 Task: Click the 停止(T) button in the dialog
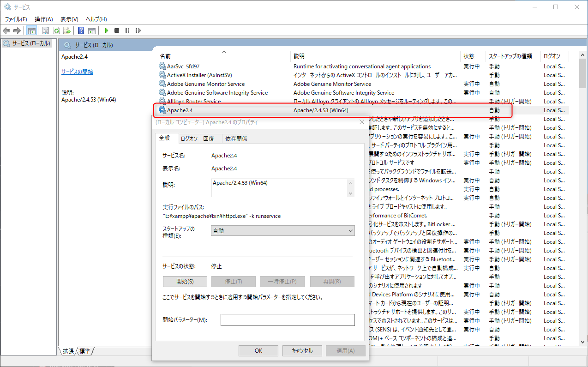click(234, 281)
